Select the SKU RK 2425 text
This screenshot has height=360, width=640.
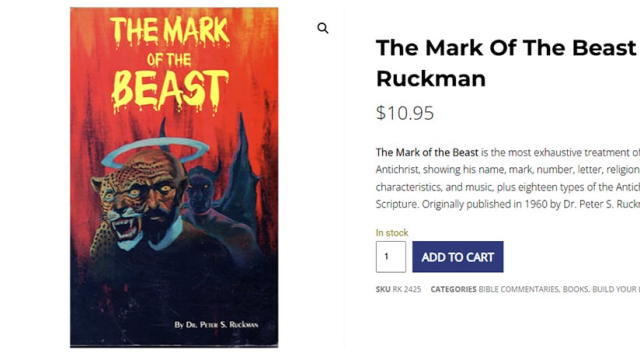(398, 289)
